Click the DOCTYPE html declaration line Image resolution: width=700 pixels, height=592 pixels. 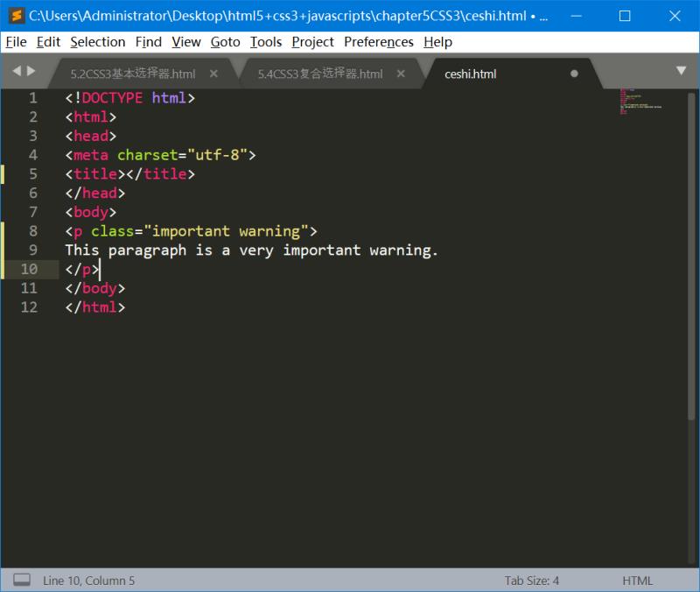tap(129, 98)
